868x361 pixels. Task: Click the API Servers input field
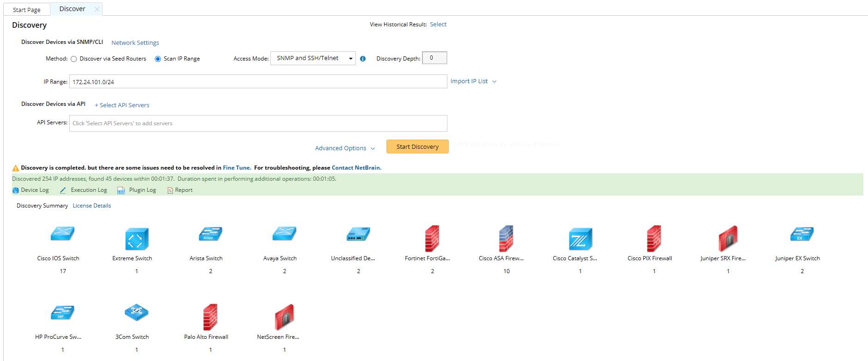[x=258, y=123]
